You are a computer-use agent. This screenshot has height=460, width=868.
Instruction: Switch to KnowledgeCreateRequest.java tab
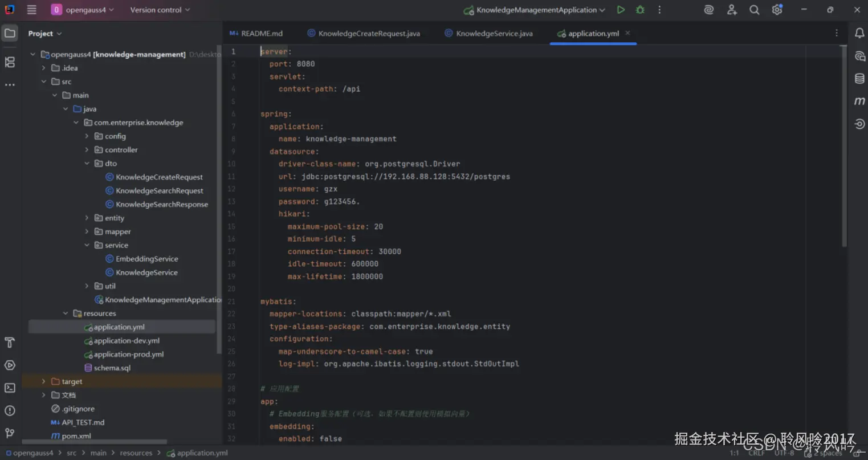point(364,34)
